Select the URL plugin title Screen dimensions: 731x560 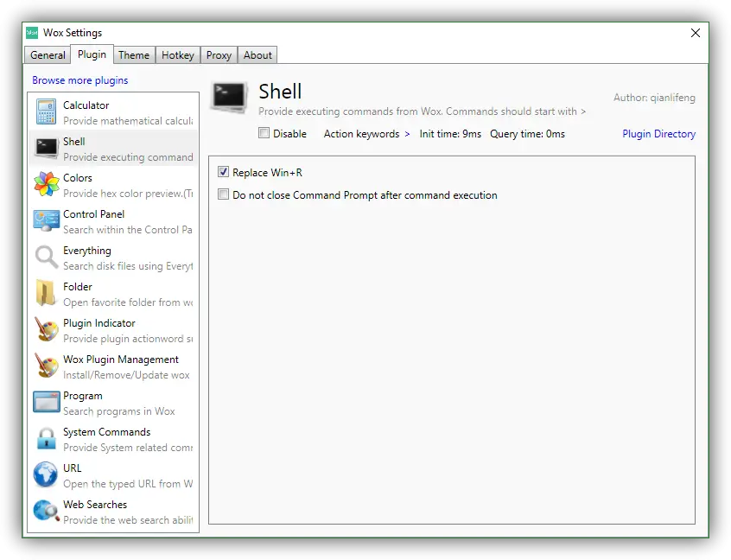[73, 468]
